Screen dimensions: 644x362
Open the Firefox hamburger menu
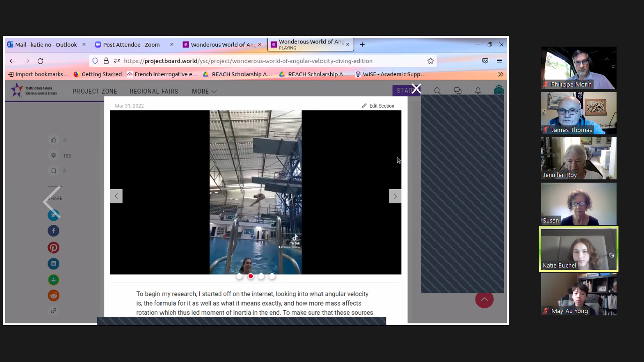pos(499,61)
